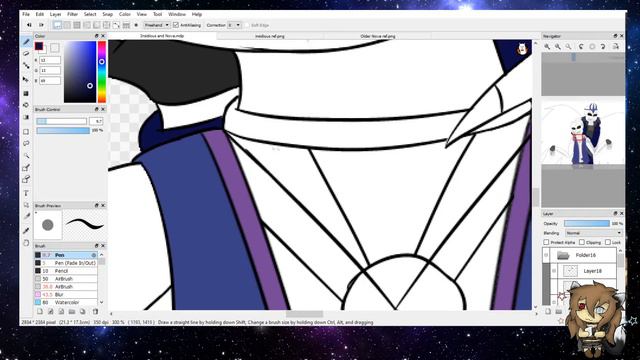Switch to the Older Nova ref.png tab

[x=378, y=36]
